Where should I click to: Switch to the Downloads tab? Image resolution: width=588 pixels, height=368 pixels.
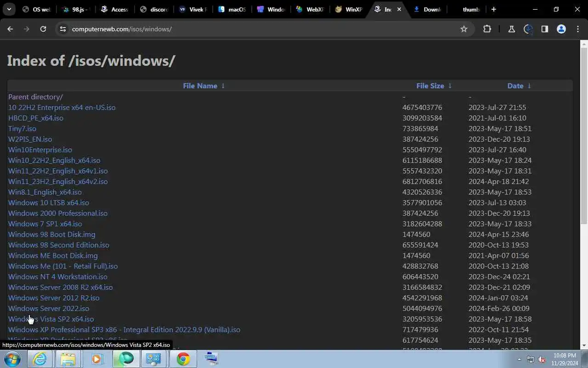coord(428,9)
